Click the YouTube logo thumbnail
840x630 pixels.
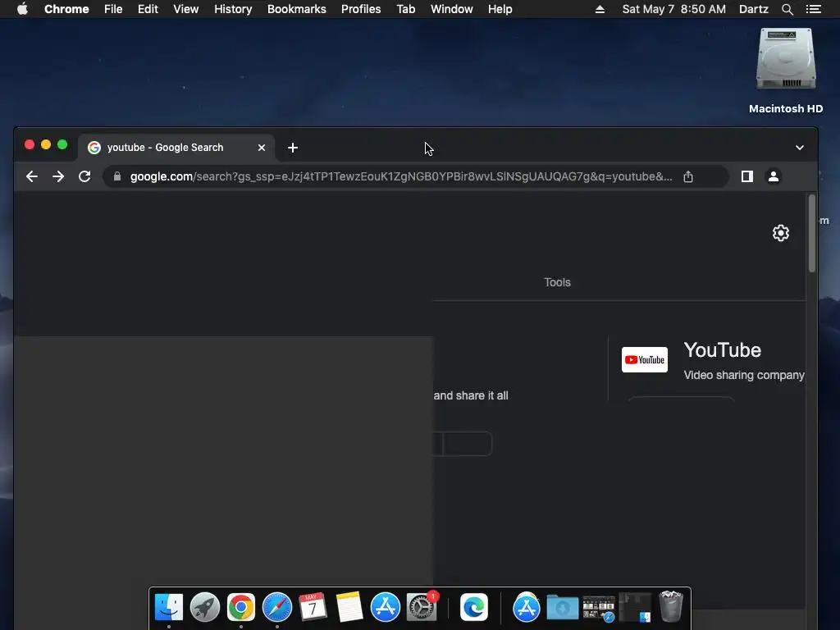click(645, 359)
